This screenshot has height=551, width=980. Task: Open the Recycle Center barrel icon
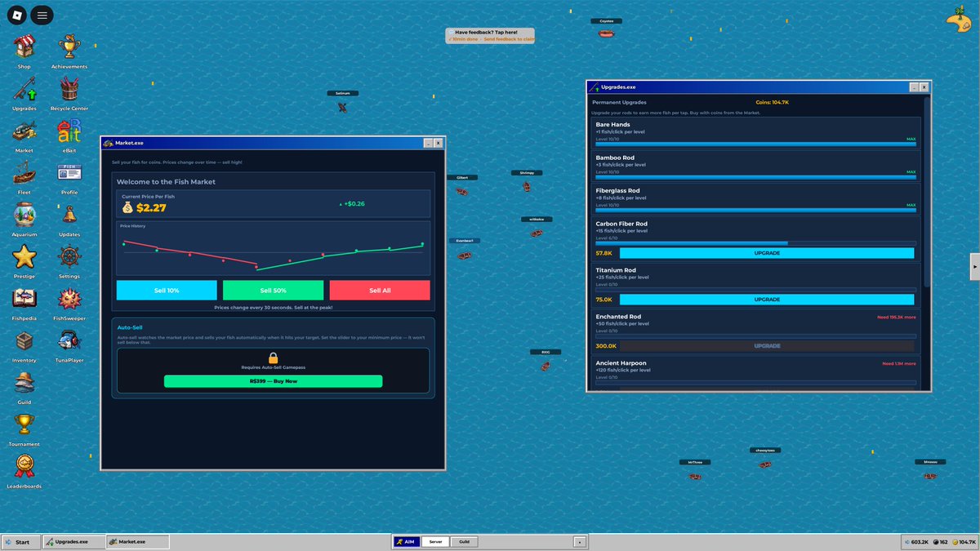tap(69, 87)
